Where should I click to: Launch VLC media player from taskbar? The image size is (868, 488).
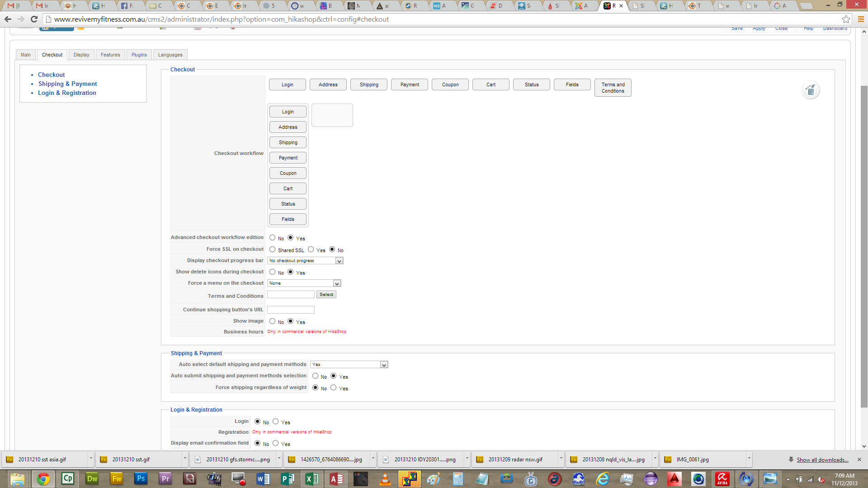(x=385, y=479)
